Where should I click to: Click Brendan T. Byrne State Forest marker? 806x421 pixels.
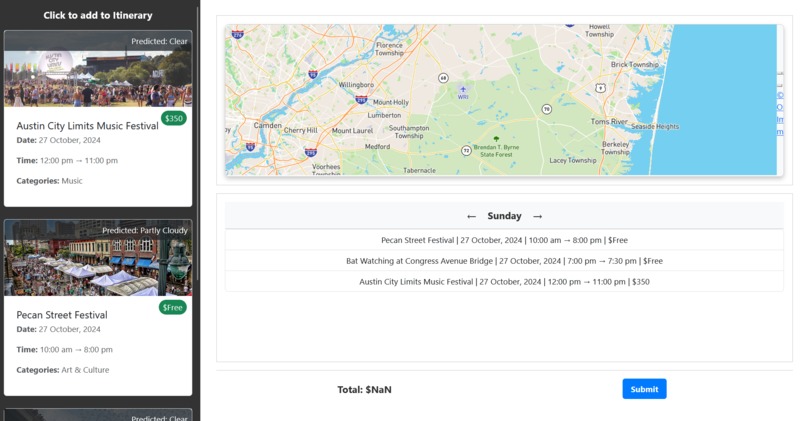coord(496,139)
